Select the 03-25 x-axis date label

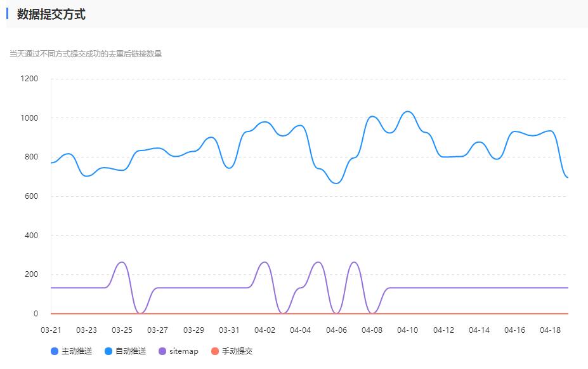[122, 330]
